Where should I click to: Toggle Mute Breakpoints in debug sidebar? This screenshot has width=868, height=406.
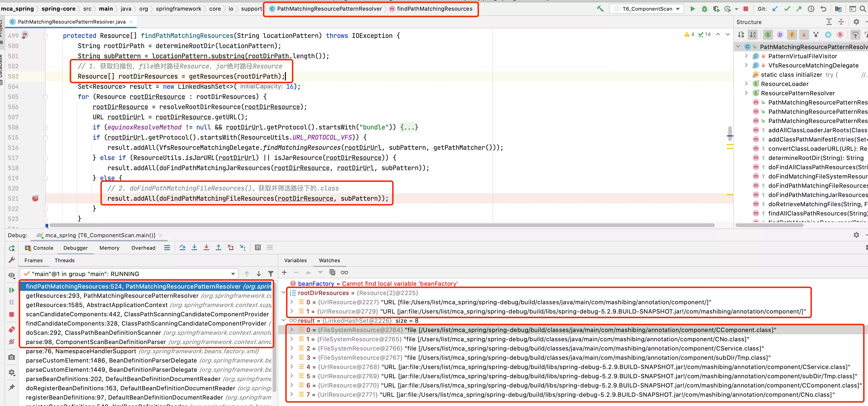point(11,342)
